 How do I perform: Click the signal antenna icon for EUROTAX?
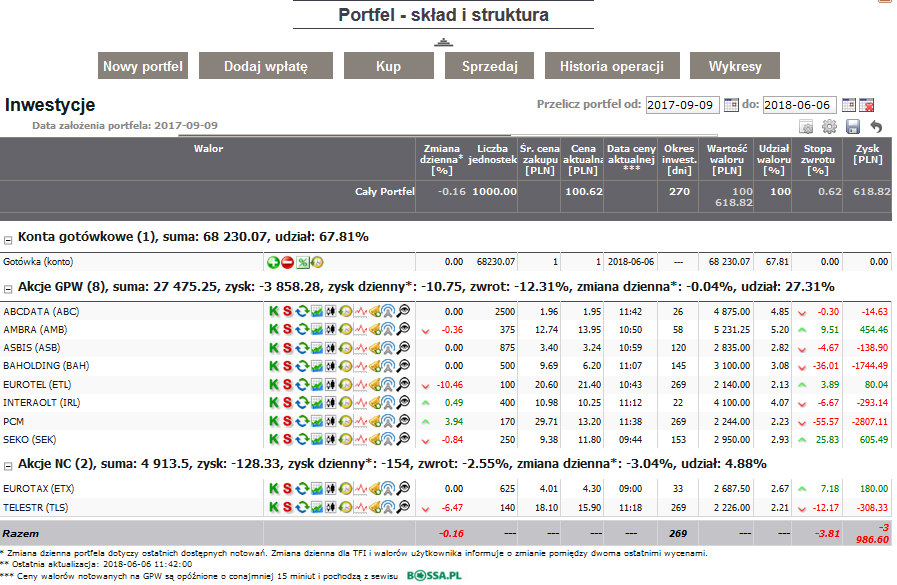[388, 489]
